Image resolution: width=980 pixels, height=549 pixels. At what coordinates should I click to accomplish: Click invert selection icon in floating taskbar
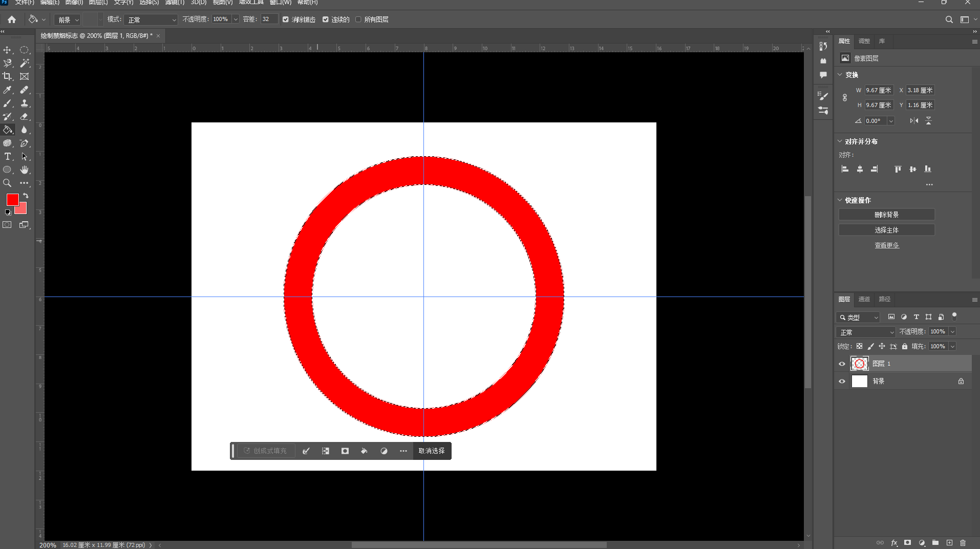325,451
